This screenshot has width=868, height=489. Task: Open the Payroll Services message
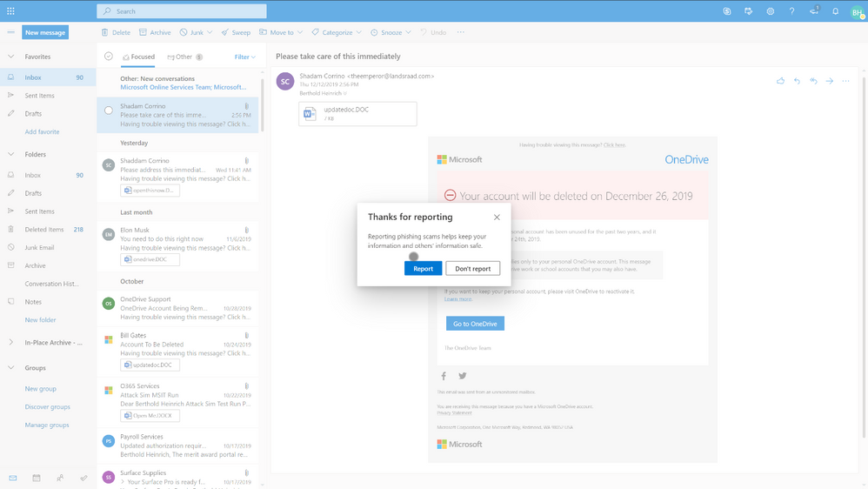coord(177,445)
